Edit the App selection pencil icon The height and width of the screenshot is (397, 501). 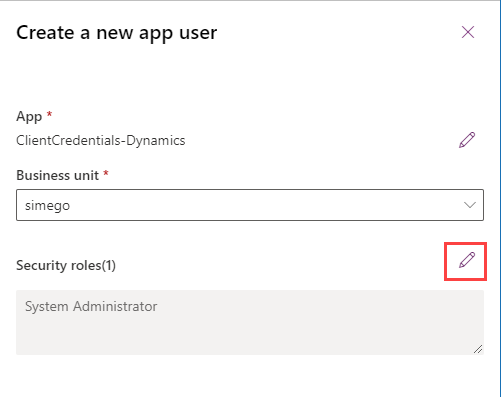[x=467, y=140]
